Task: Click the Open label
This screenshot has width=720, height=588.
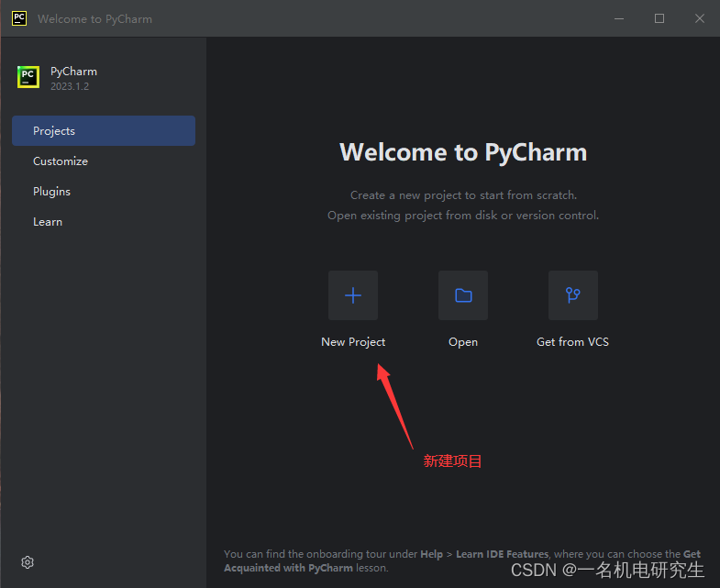Action: tap(463, 342)
